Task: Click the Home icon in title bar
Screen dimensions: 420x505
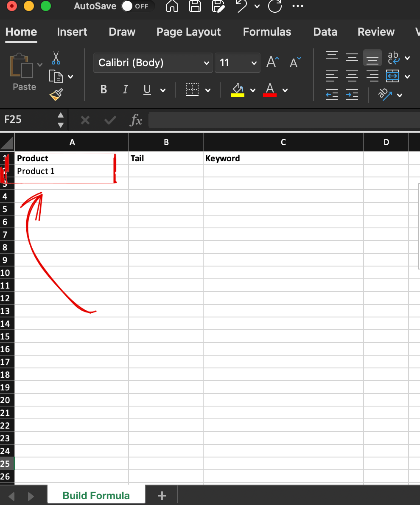Action: point(172,6)
